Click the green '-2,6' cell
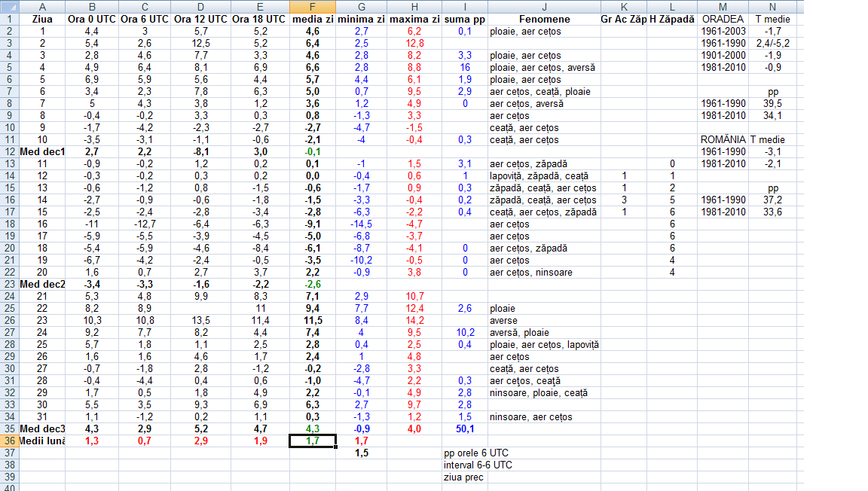Screen dimensions: 868x491 pyautogui.click(x=312, y=285)
